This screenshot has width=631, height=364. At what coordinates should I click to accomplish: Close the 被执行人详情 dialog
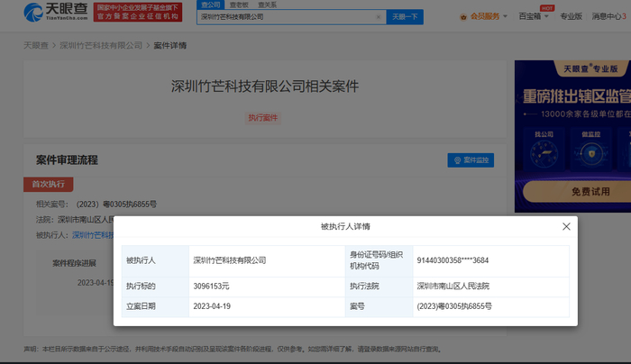click(x=566, y=226)
